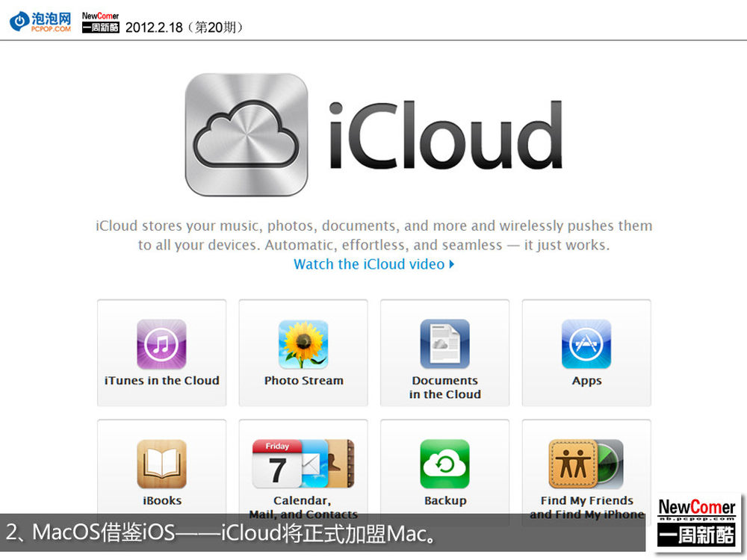Click the arrow after iCloud video link

click(452, 264)
